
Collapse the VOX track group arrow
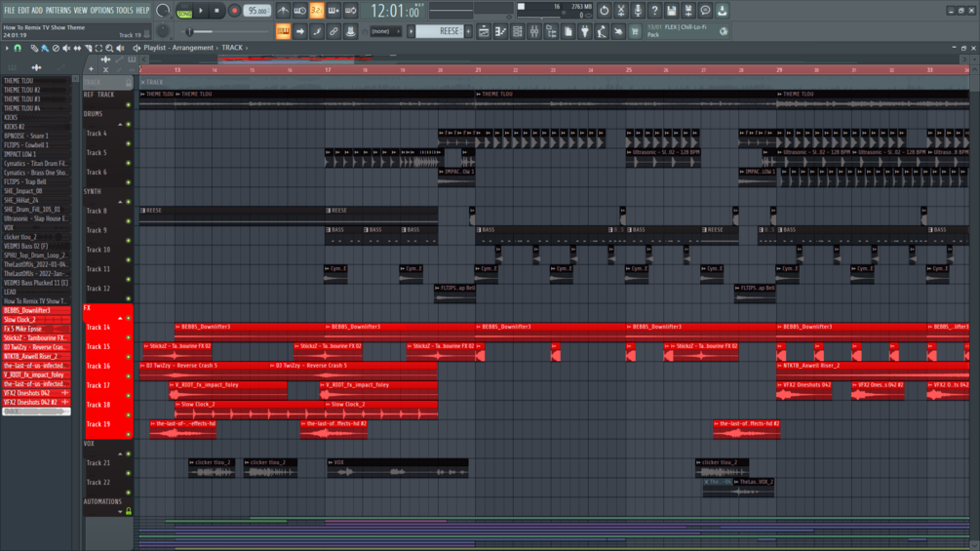[x=120, y=453]
